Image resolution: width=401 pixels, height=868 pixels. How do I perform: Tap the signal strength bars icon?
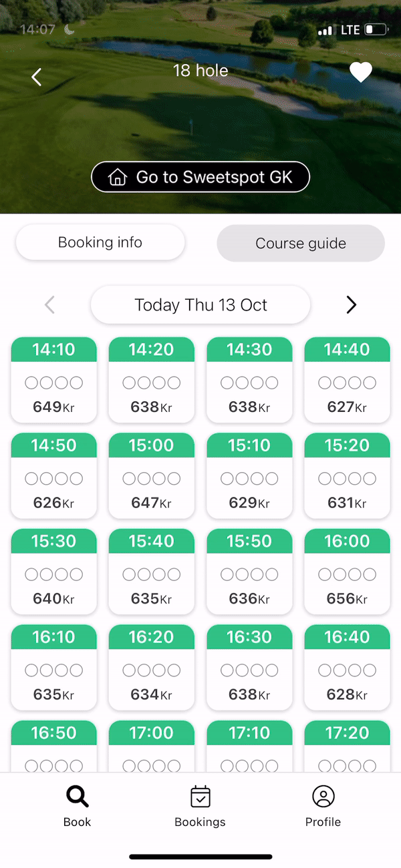coord(325,31)
